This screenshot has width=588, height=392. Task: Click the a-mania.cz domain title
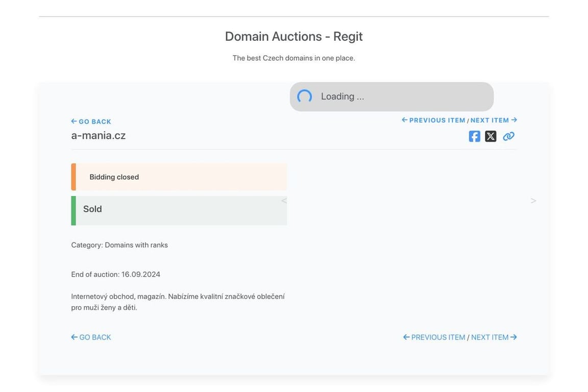click(x=98, y=135)
